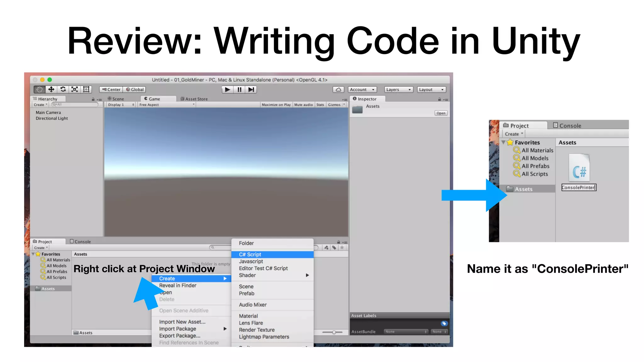The width and height of the screenshot is (644, 362).
Task: Click the Step frame button
Action: 251,90
